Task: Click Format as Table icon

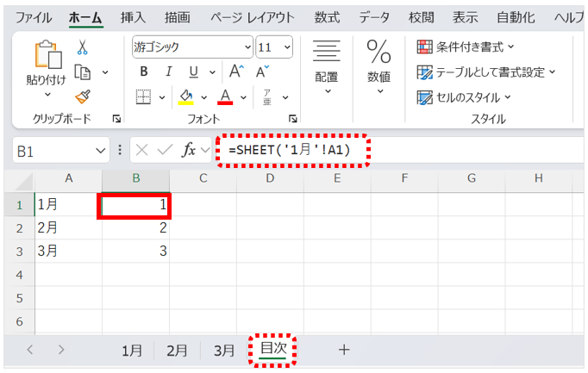Action: tap(424, 72)
